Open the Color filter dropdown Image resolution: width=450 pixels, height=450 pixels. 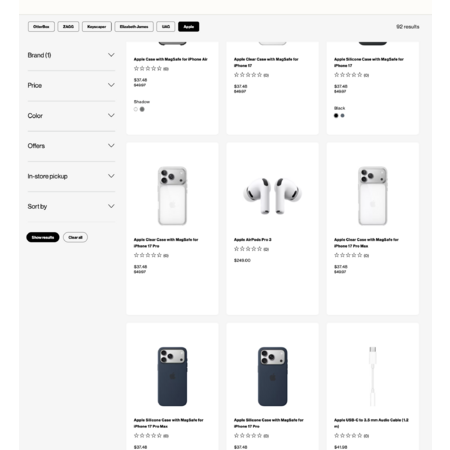point(71,116)
